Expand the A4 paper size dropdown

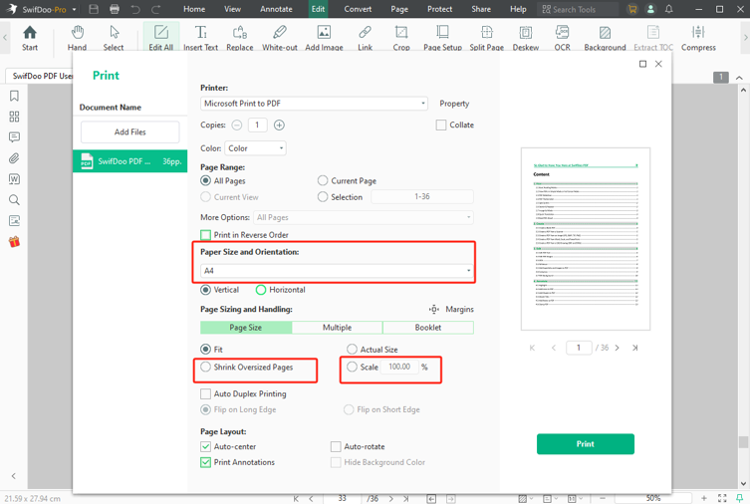(x=337, y=271)
